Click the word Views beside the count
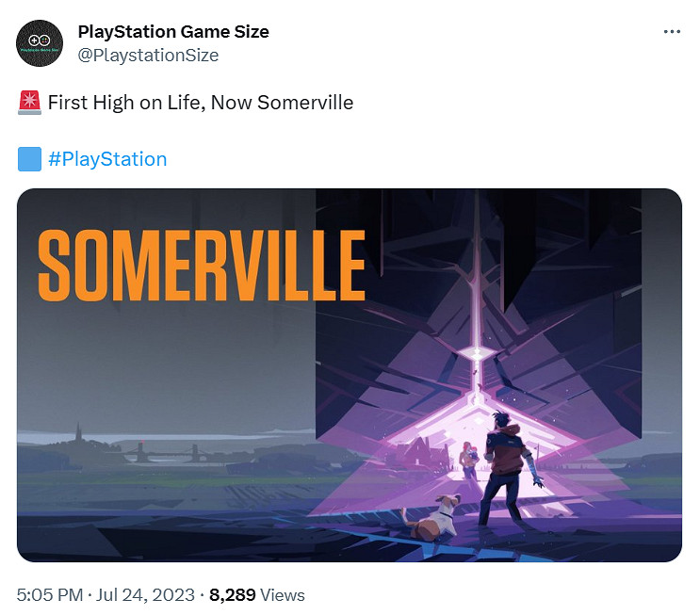The height and width of the screenshot is (615, 700). (x=284, y=594)
